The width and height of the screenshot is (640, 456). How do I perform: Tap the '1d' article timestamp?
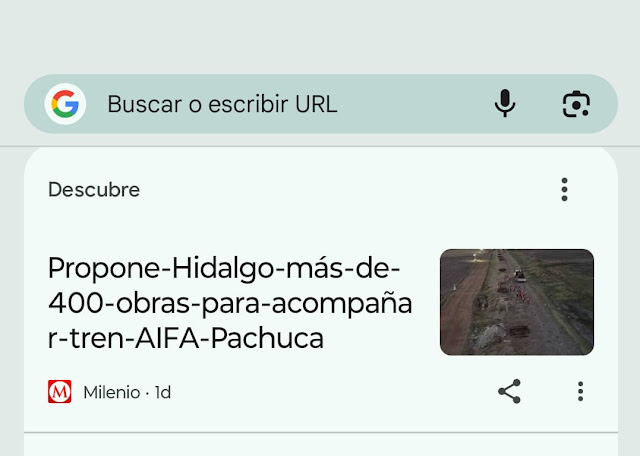162,392
